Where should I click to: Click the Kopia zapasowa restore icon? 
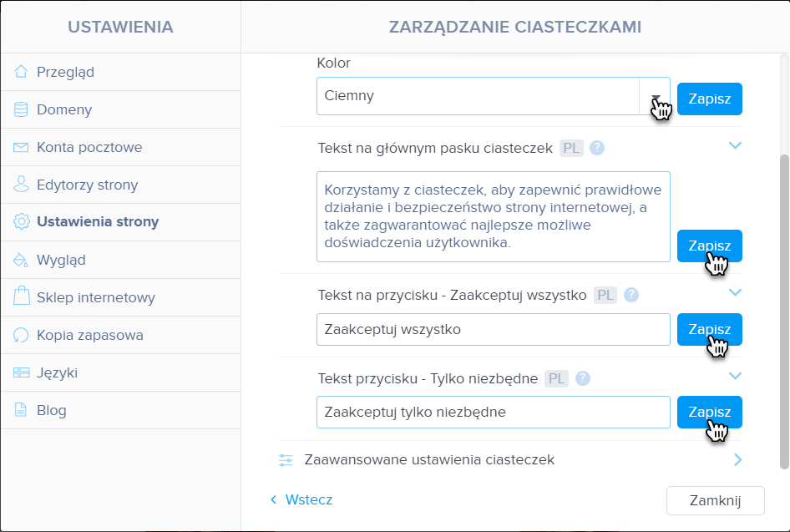(x=21, y=335)
